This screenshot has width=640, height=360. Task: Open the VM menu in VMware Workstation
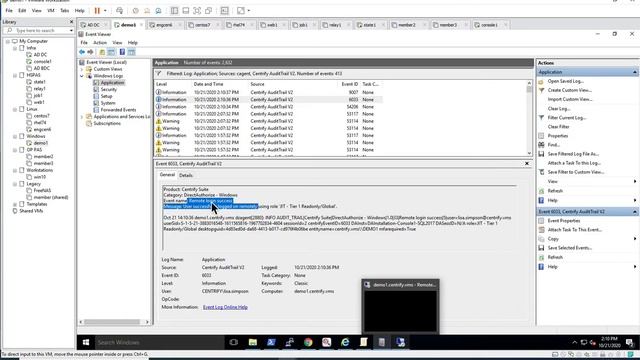51,11
